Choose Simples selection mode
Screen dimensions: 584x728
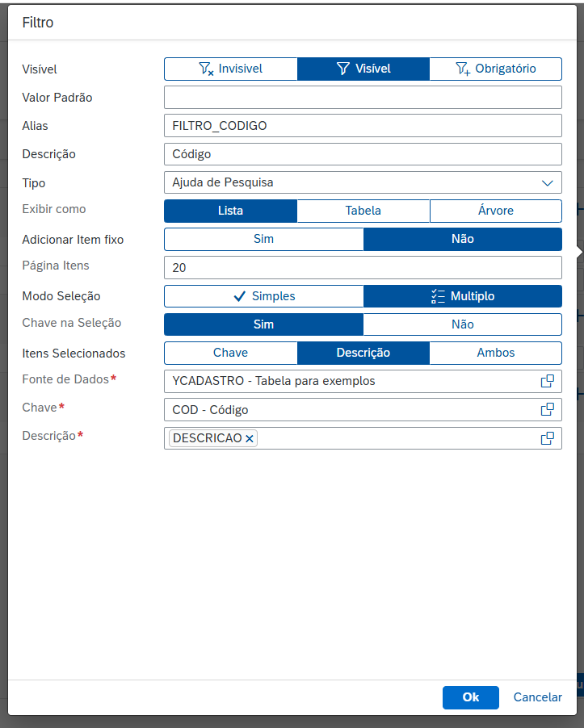pyautogui.click(x=264, y=296)
